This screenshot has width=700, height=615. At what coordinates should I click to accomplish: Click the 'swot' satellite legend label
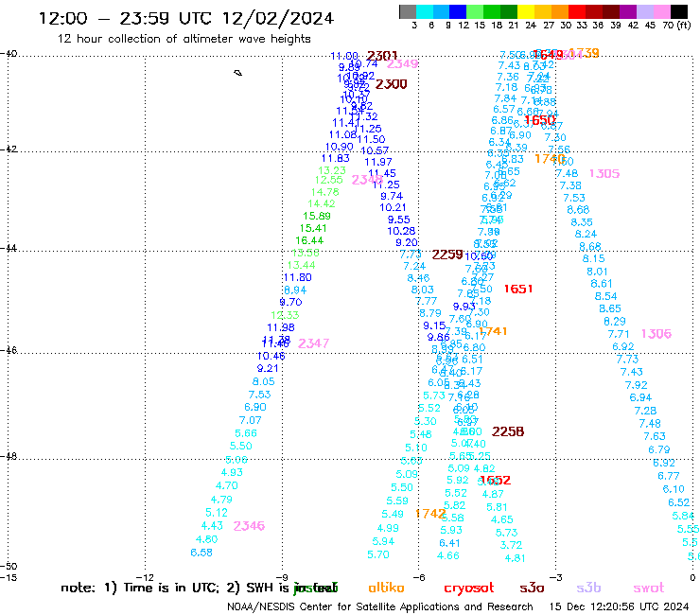[649, 588]
